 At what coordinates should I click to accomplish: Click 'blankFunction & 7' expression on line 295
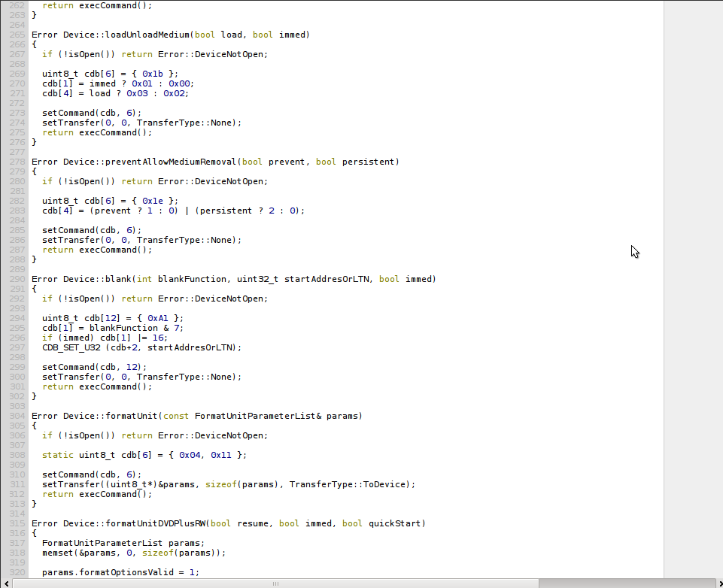[134, 328]
